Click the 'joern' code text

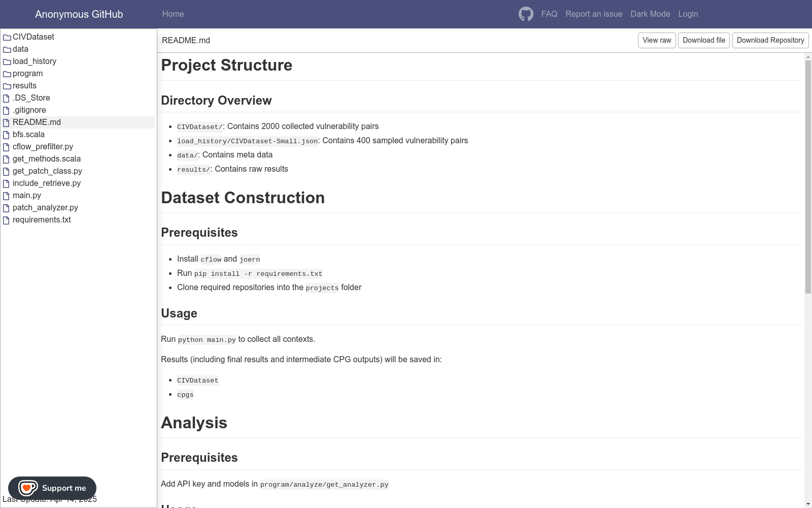tap(250, 259)
